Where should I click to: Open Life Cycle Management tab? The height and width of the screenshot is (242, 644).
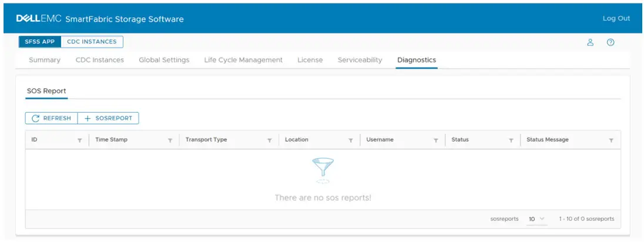[x=243, y=60]
